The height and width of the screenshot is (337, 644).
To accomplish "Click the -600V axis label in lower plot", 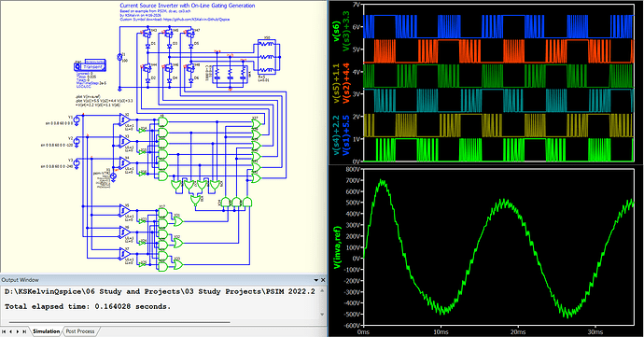I will click(x=353, y=325).
